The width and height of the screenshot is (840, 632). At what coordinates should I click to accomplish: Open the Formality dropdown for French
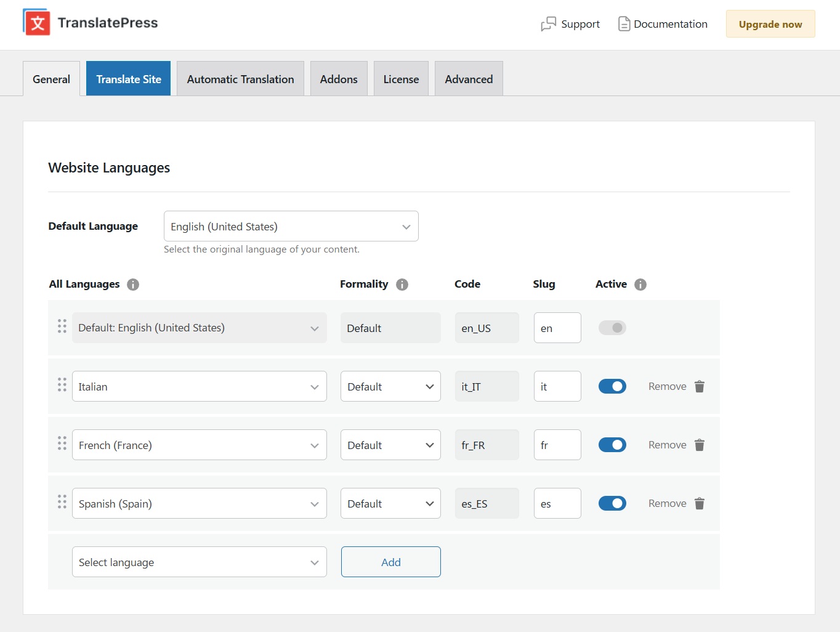point(390,445)
